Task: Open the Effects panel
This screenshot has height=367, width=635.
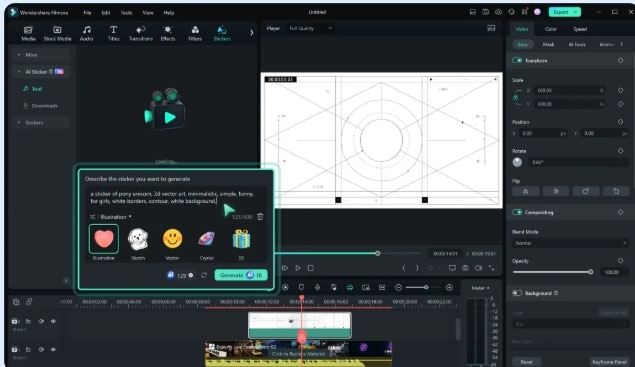Action: coord(168,33)
